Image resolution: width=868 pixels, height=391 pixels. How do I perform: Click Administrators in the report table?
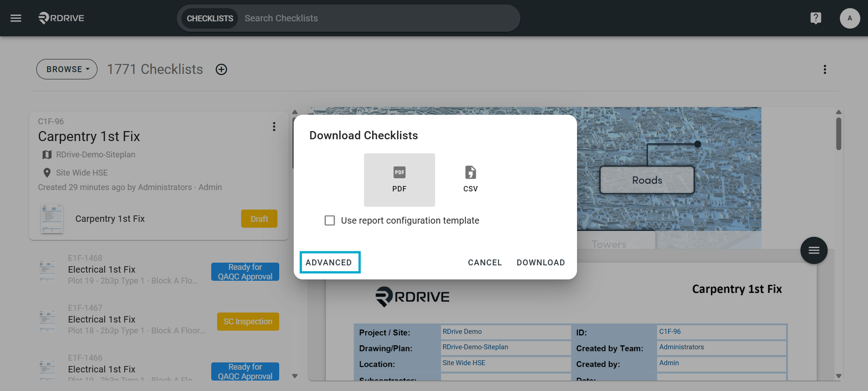[x=681, y=347]
